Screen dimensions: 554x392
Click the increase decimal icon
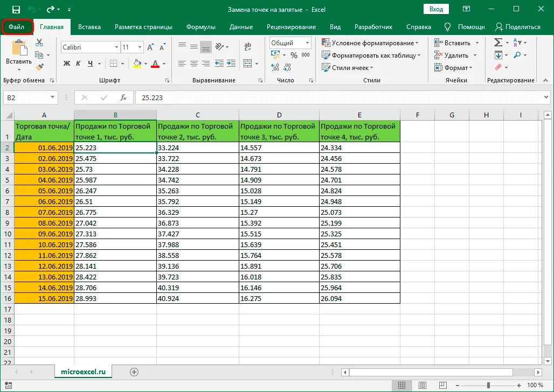[x=275, y=67]
